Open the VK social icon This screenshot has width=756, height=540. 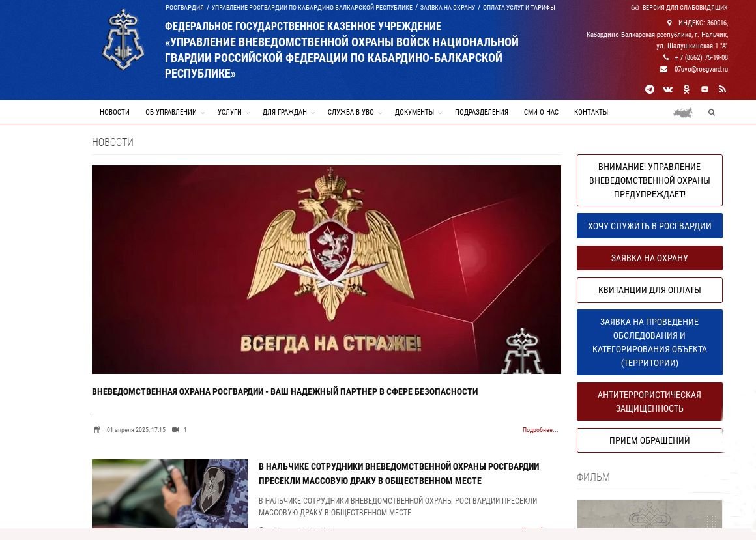tap(668, 89)
